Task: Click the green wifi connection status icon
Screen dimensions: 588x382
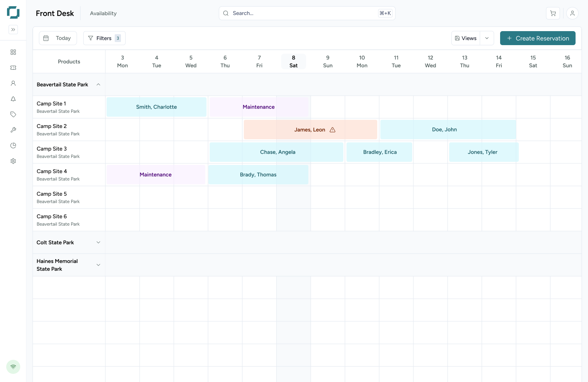Action: [13, 367]
